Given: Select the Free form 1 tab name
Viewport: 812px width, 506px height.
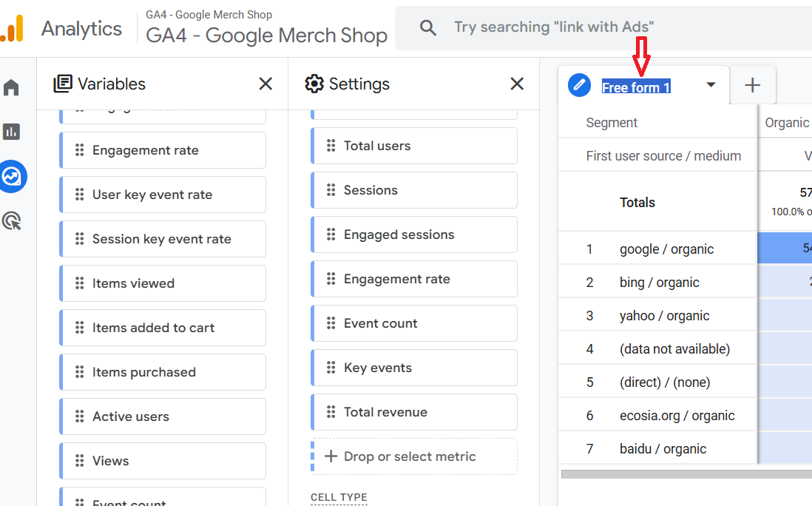Looking at the screenshot, I should point(636,87).
